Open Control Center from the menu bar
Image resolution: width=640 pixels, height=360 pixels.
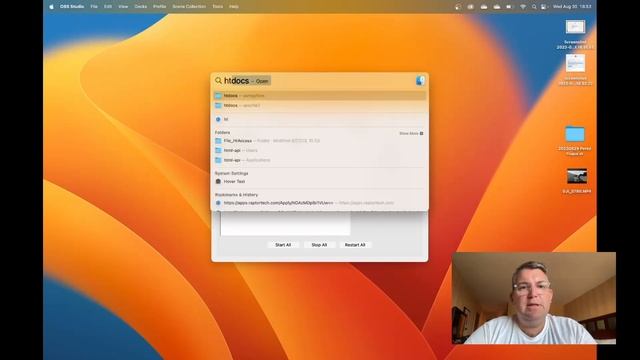click(x=544, y=7)
